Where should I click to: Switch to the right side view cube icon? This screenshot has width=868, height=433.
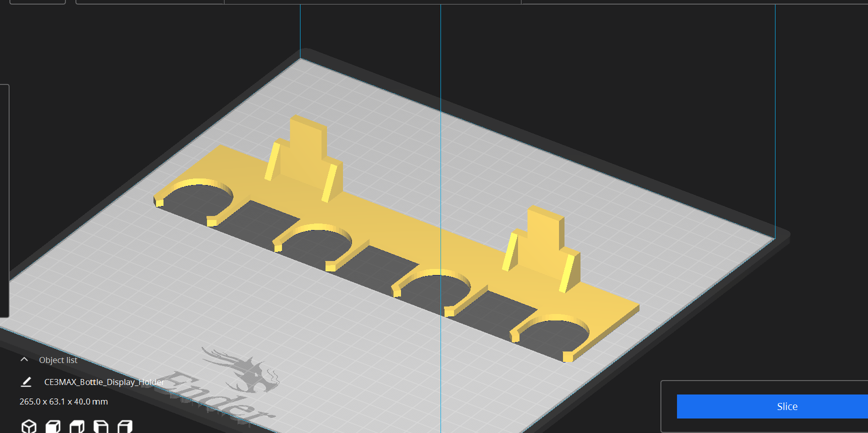click(125, 426)
